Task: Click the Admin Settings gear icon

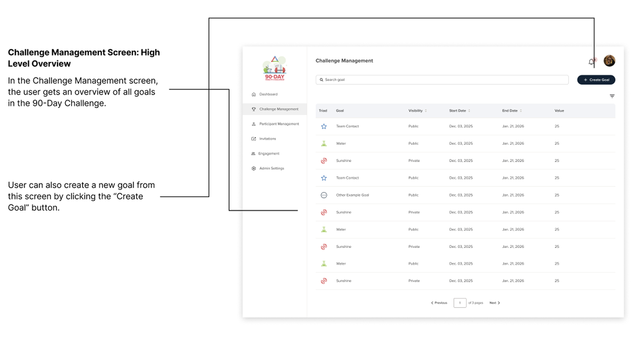Action: pyautogui.click(x=254, y=169)
